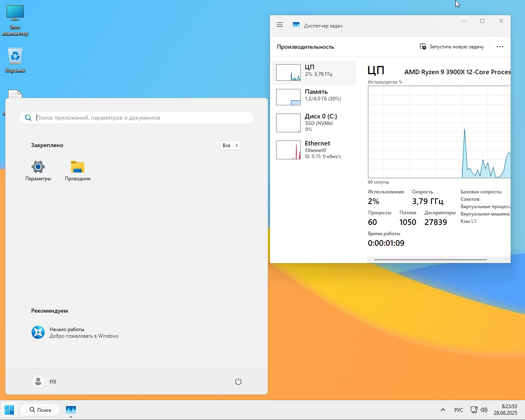Click the Диск 0 mini graph thumbnail
The height and width of the screenshot is (420, 525).
coord(288,123)
